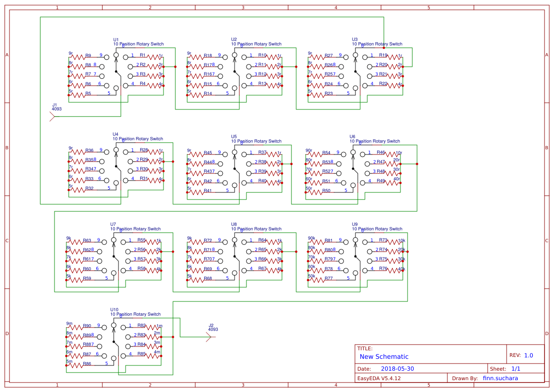Select resistor label R45
Screen dimensions: 554x392
pyautogui.click(x=208, y=153)
